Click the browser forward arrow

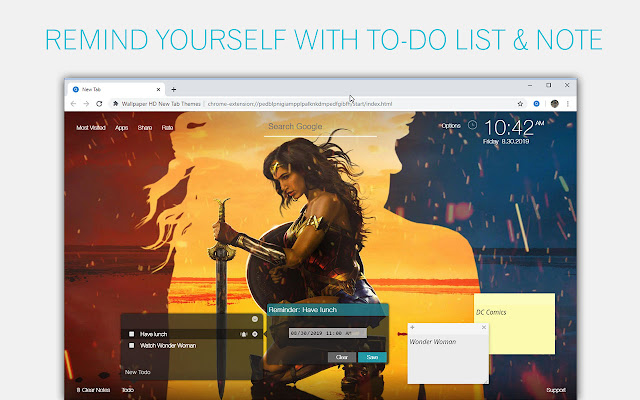(x=86, y=104)
